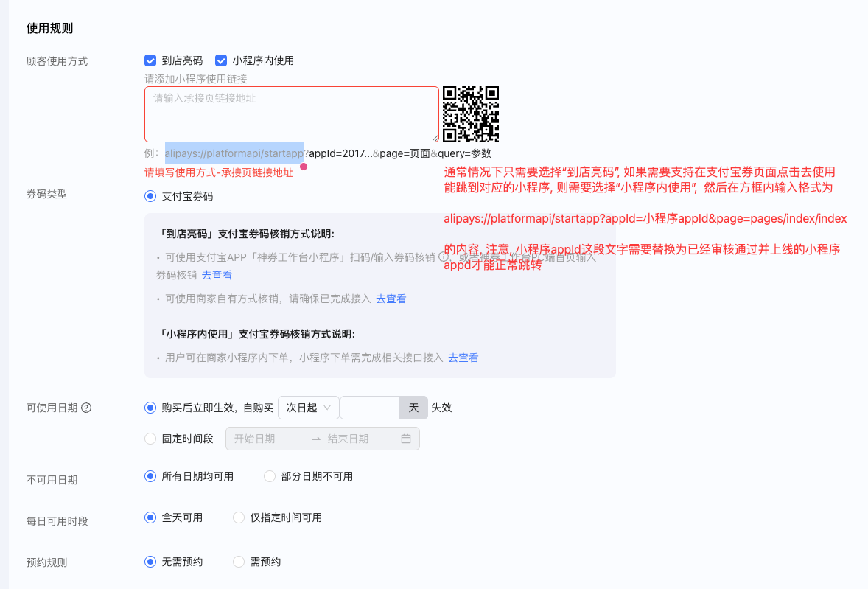This screenshot has height=589, width=868.
Task: Select 购买后立即生效 option
Action: (x=150, y=407)
